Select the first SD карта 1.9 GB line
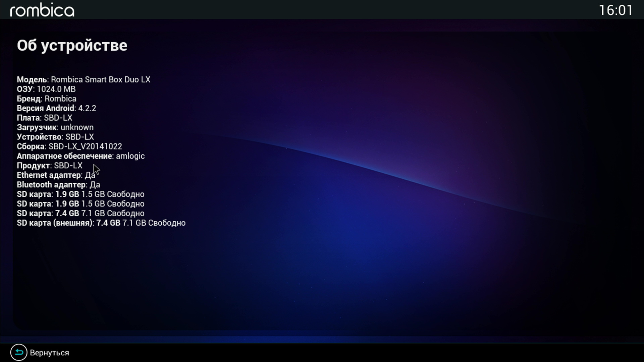The height and width of the screenshot is (362, 644). [80, 194]
